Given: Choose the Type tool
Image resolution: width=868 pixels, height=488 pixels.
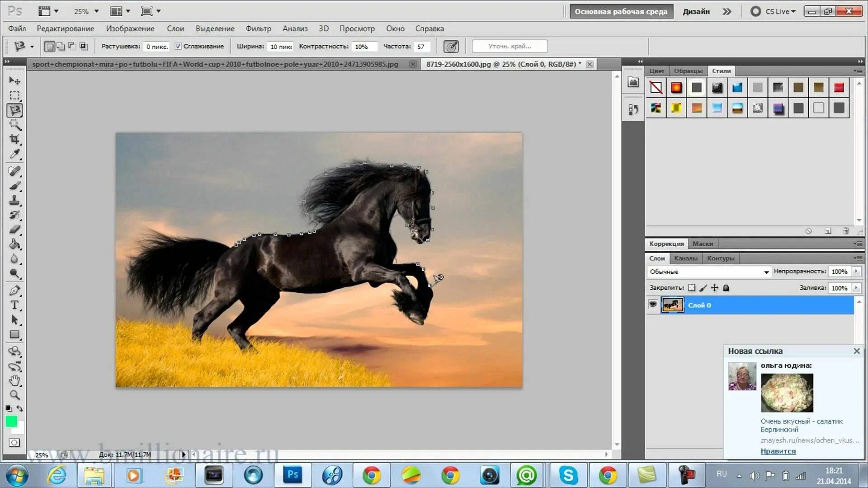Looking at the screenshot, I should pos(14,305).
